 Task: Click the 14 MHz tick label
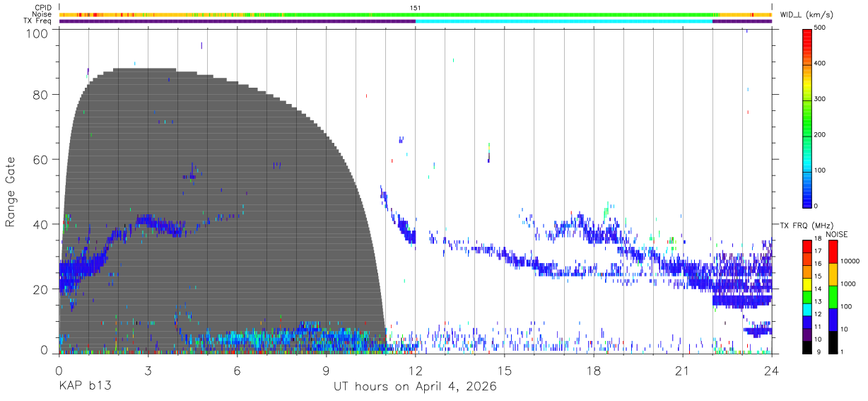[818, 289]
